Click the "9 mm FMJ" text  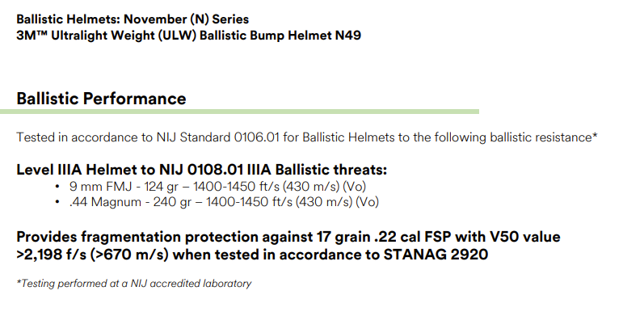(101, 187)
